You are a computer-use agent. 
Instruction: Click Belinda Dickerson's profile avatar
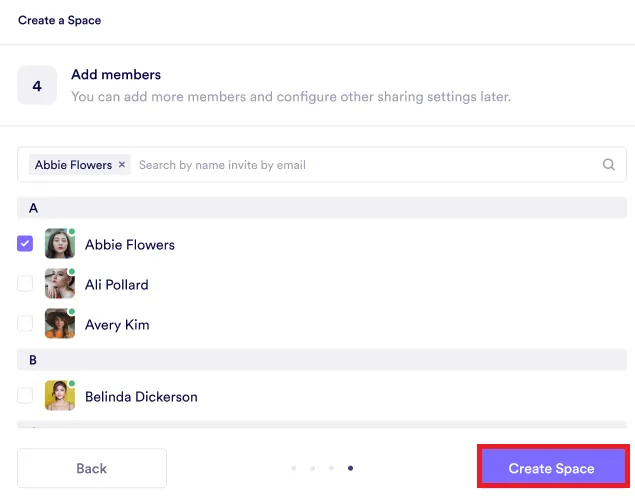(x=60, y=396)
